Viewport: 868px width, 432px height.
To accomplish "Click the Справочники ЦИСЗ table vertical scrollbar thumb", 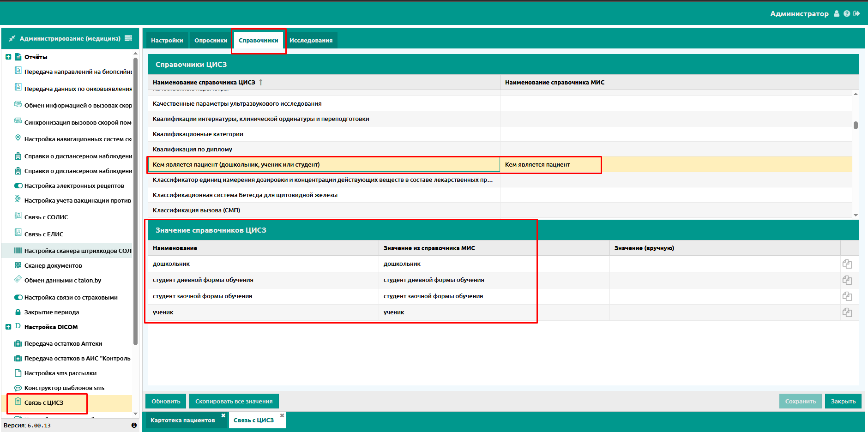I will tap(856, 125).
